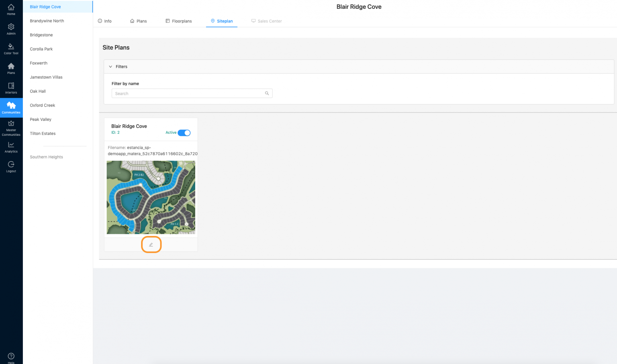This screenshot has height=364, width=617.
Task: Collapse the Filters panel
Action: pos(110,67)
